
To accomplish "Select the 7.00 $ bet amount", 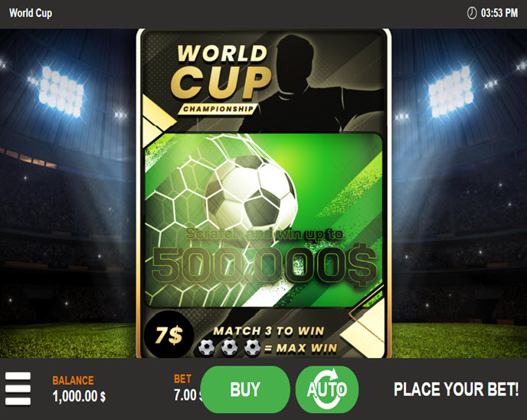I will point(188,395).
